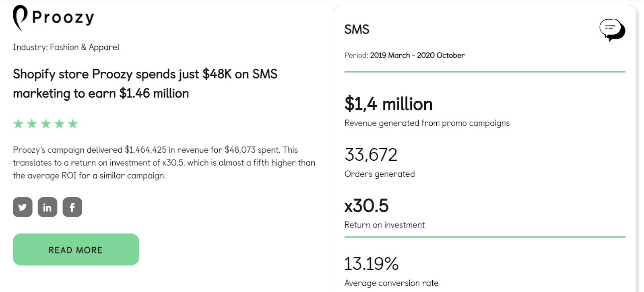This screenshot has height=292, width=644.
Task: Click the 13.19% conversion rate figure
Action: pyautogui.click(x=372, y=264)
